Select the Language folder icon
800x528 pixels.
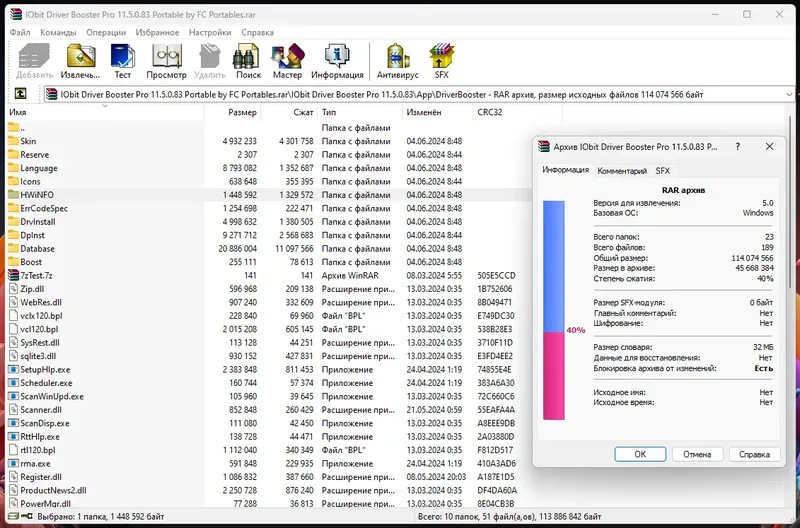point(14,168)
